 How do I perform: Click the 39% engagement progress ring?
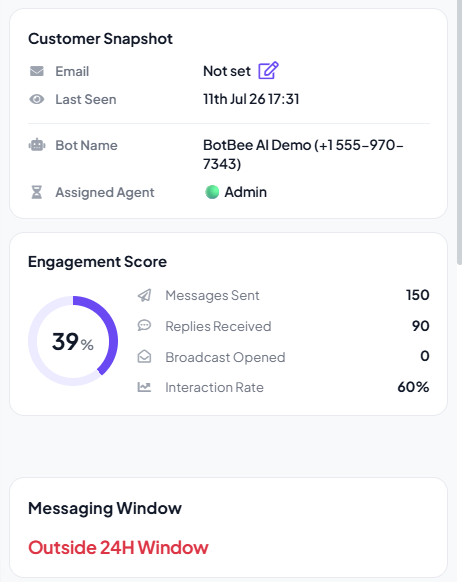click(73, 341)
